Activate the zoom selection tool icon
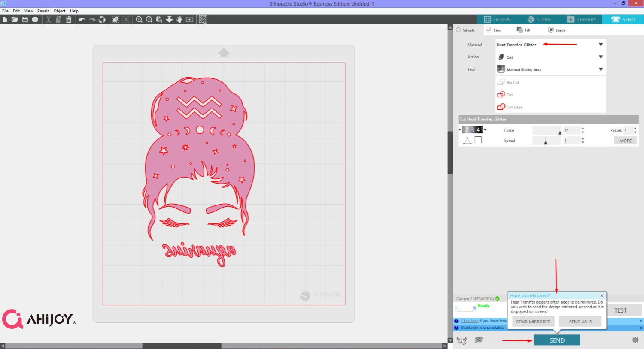This screenshot has width=644, height=349. click(159, 20)
